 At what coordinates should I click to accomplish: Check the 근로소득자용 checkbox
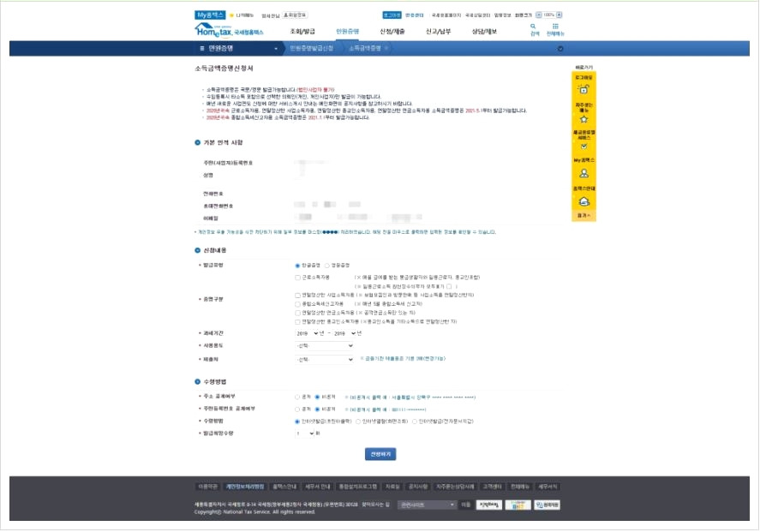click(x=297, y=278)
